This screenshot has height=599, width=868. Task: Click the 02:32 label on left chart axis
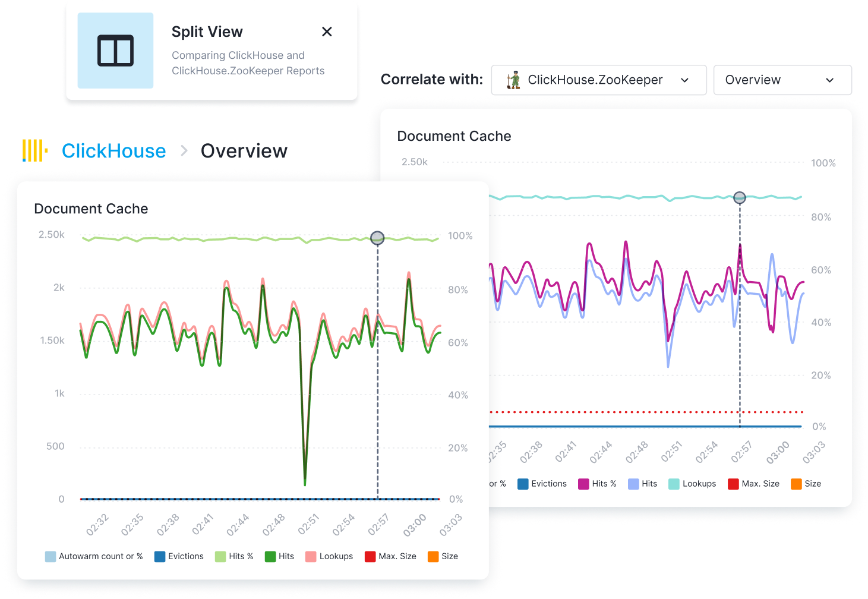pos(97,525)
